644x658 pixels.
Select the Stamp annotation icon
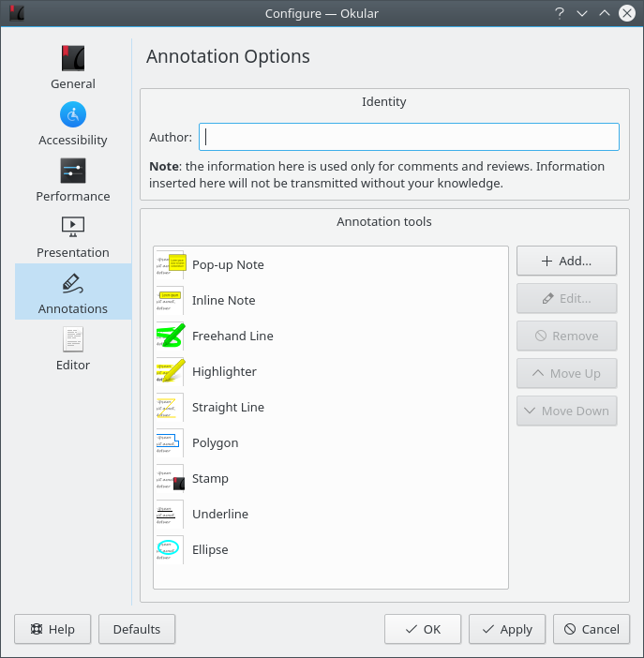pyautogui.click(x=170, y=479)
